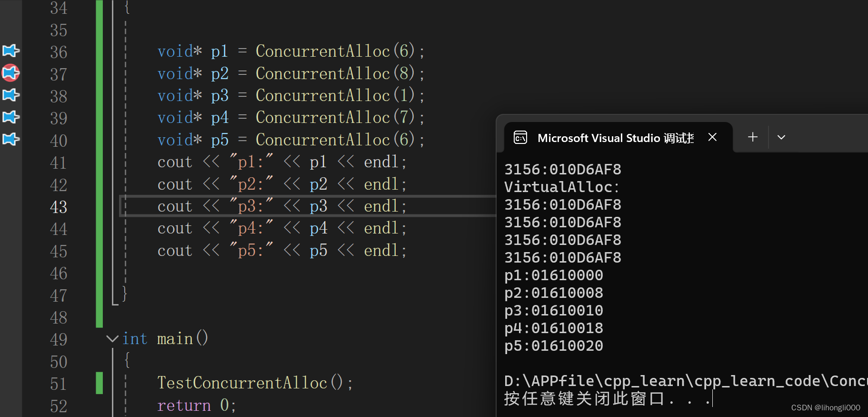Click the bookmark icon on line 36
Viewport: 868px width, 417px height.
11,51
